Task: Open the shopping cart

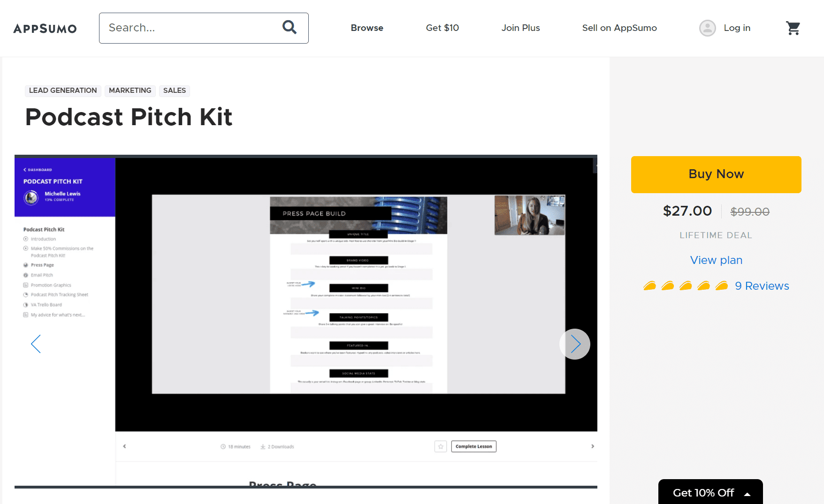Action: coord(793,28)
